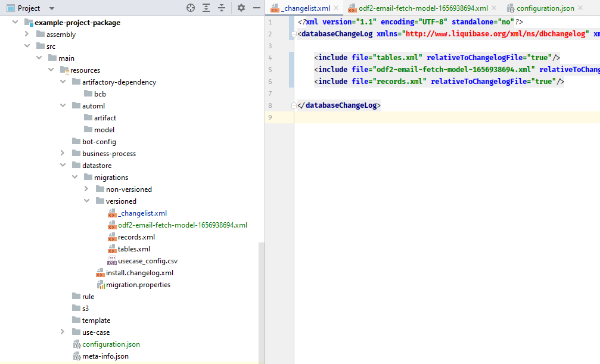Select the model folder icon
The image size is (600, 364).
pyautogui.click(x=88, y=129)
